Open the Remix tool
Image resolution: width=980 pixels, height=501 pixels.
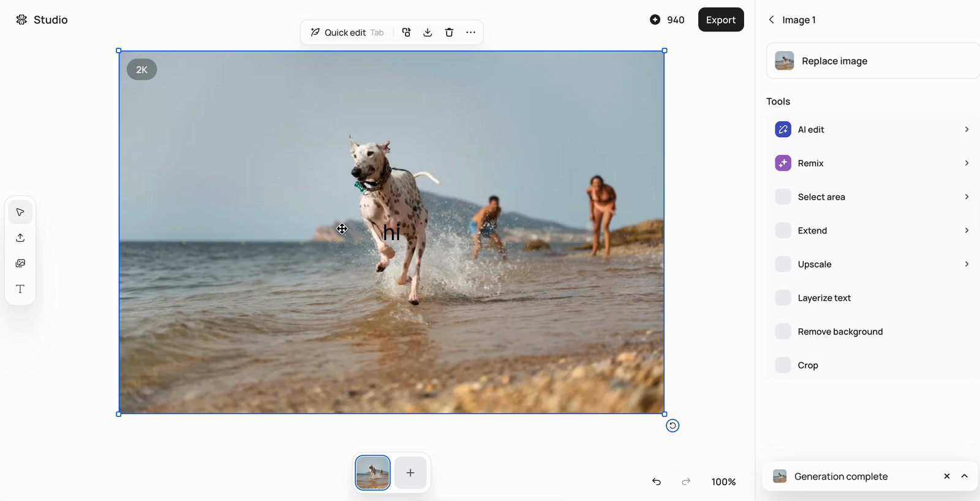pos(873,163)
